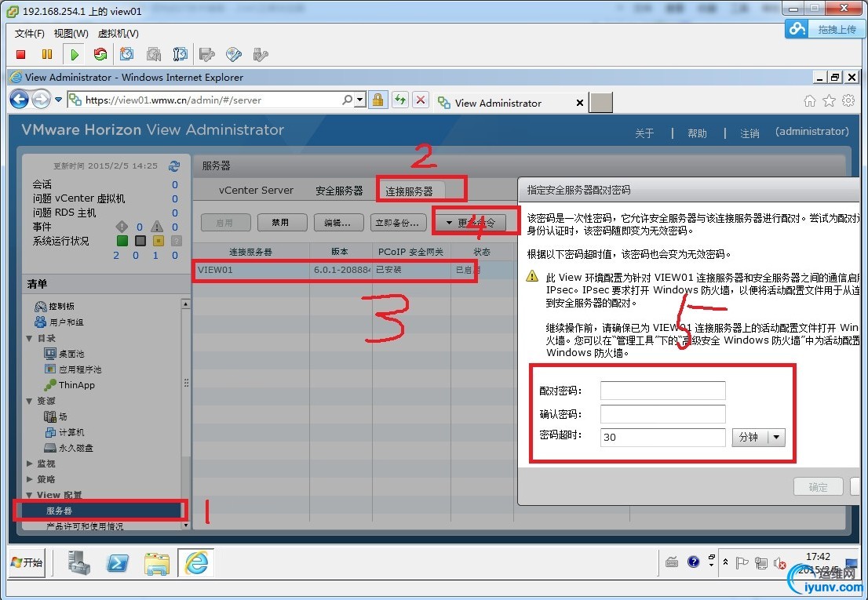The image size is (868, 600).
Task: Restart the VM with the reset icon
Action: point(100,54)
